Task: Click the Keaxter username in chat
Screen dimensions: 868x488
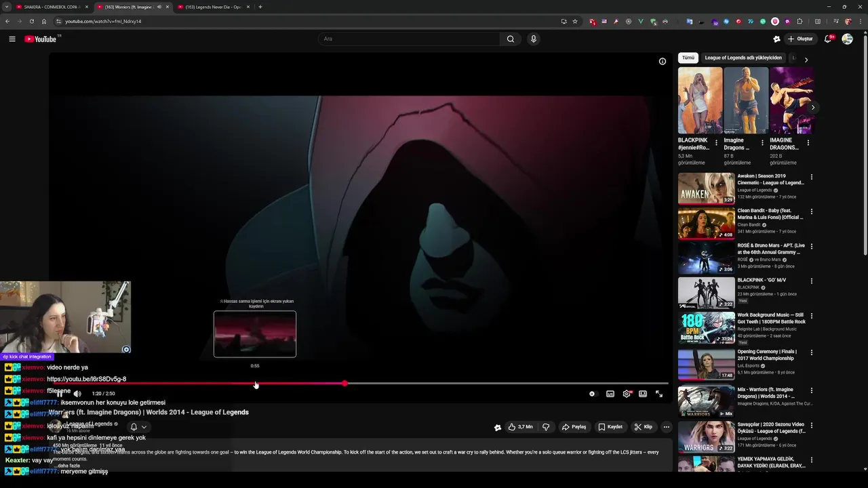Action: pyautogui.click(x=18, y=460)
